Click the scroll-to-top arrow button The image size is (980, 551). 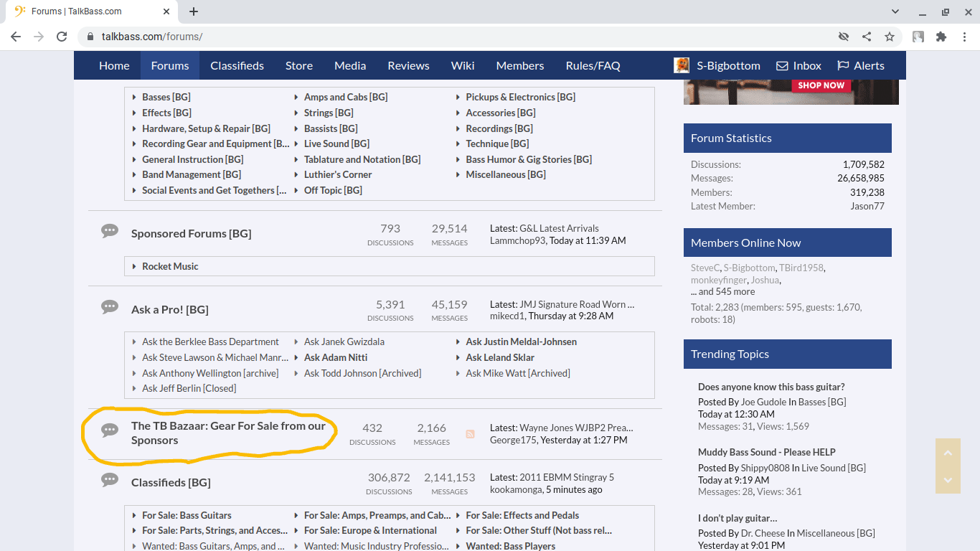point(948,453)
